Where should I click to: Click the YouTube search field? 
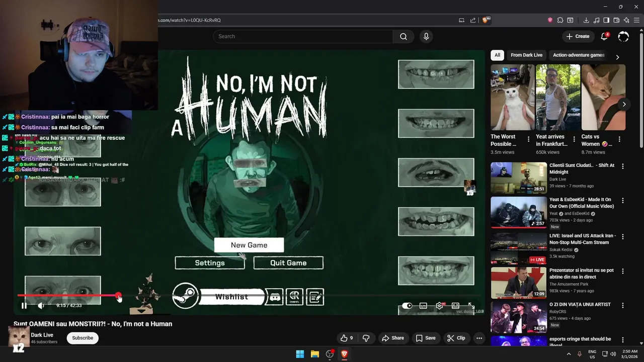pyautogui.click(x=303, y=36)
